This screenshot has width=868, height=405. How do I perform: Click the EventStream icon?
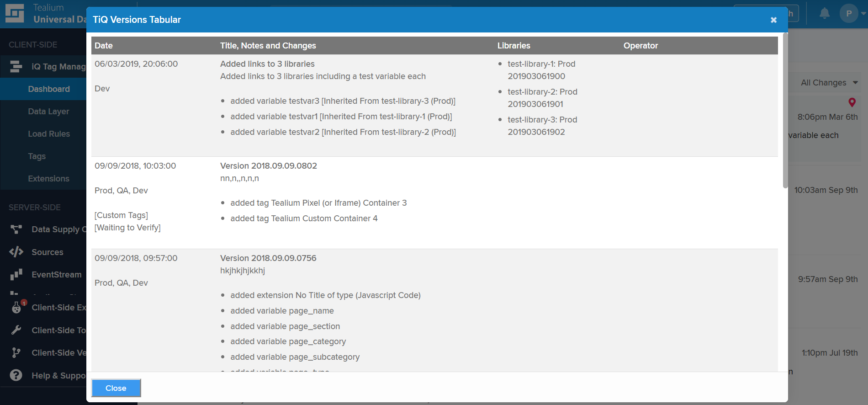[16, 274]
